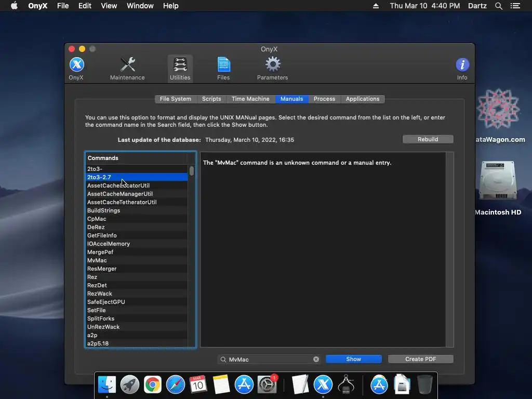Select the SplitForks command

(x=137, y=318)
